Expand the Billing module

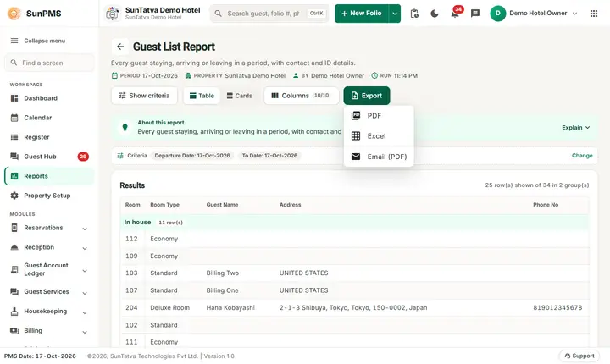(49, 330)
